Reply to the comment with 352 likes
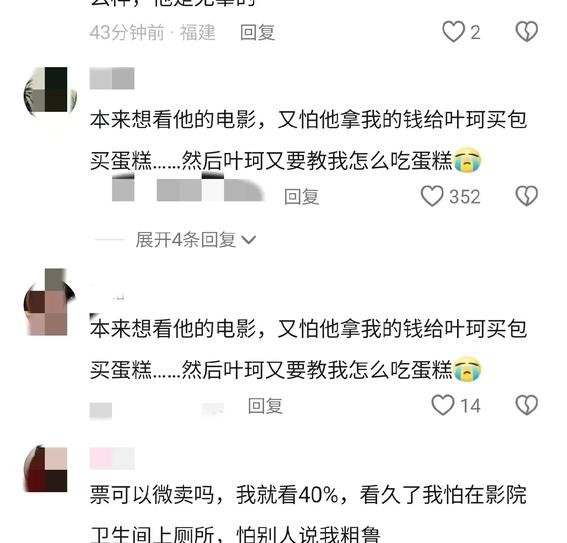 click(x=301, y=197)
